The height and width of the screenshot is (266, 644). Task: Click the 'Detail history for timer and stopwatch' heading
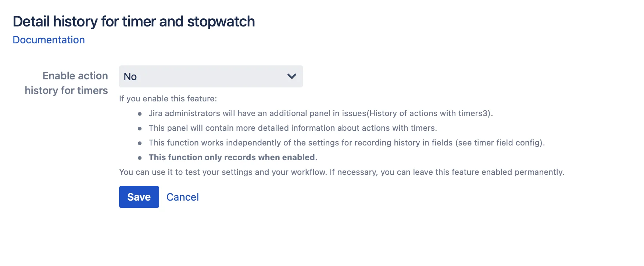134,22
